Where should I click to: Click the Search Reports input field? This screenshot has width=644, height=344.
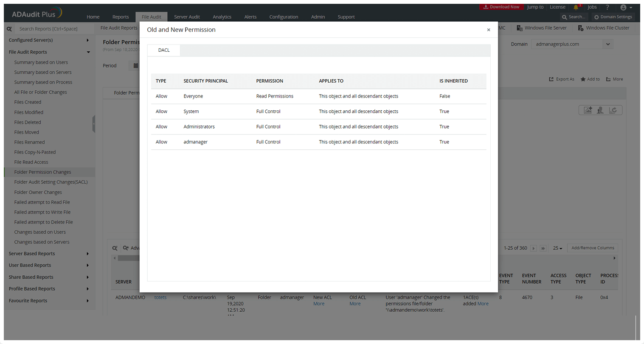(x=54, y=29)
